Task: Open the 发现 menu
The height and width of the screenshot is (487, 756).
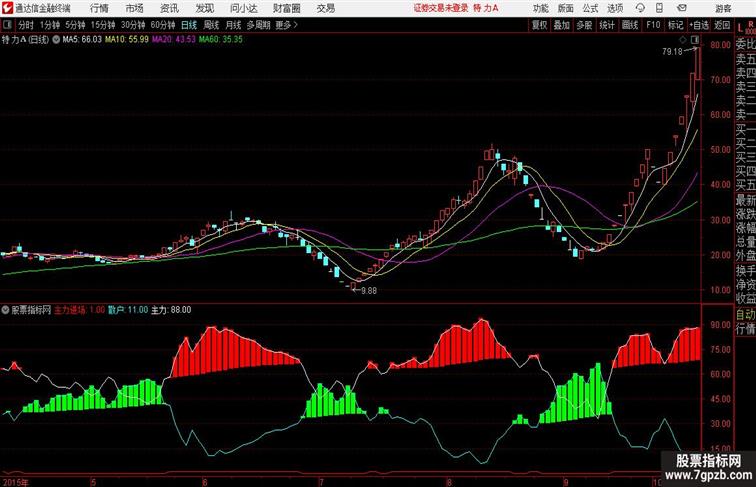Action: point(204,8)
